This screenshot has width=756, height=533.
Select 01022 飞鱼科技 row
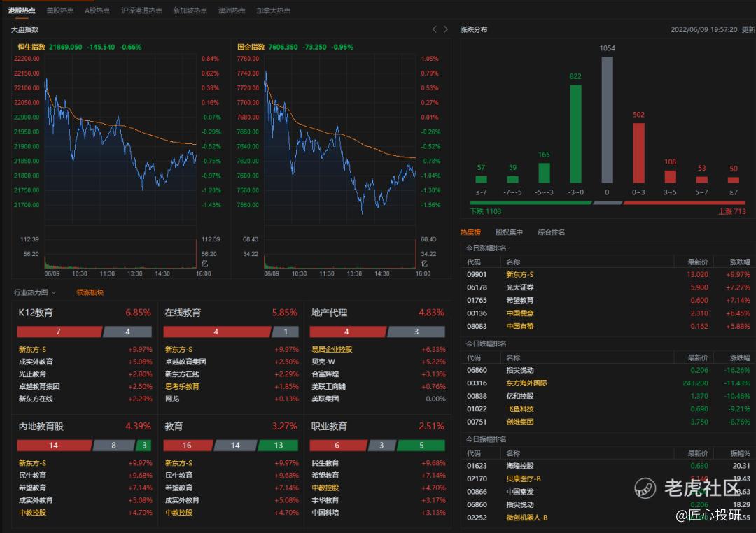(608, 409)
